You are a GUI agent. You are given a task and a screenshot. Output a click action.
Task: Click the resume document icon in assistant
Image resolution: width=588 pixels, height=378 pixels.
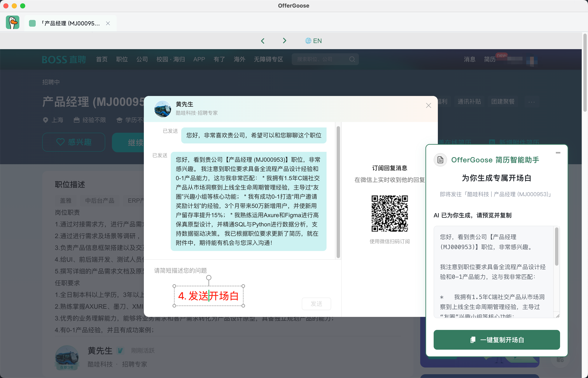coord(440,160)
